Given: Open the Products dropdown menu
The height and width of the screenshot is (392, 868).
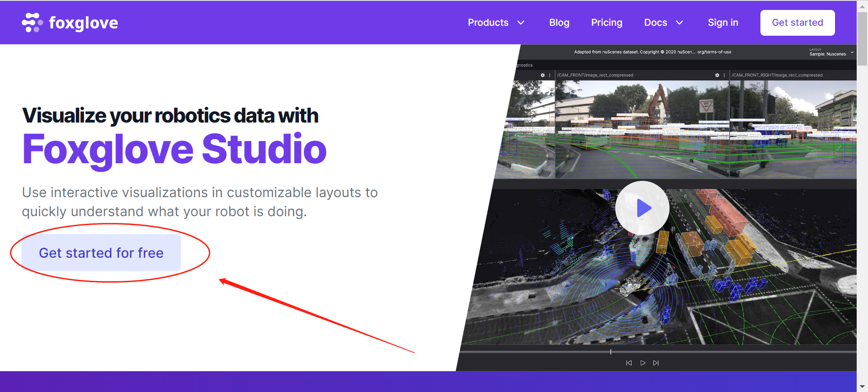Looking at the screenshot, I should [496, 23].
